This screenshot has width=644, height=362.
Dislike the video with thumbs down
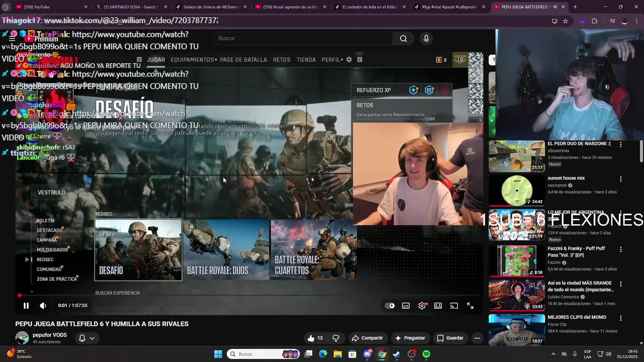336,338
